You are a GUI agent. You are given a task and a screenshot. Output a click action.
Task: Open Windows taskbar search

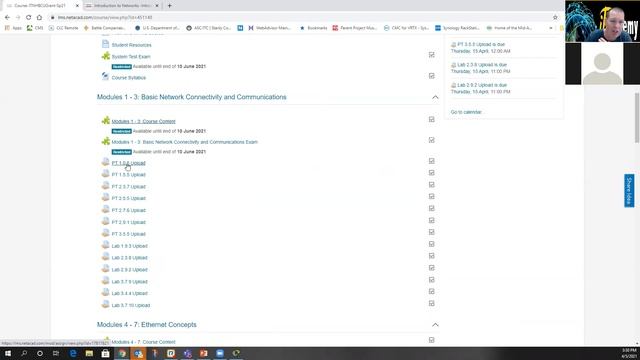click(x=24, y=353)
